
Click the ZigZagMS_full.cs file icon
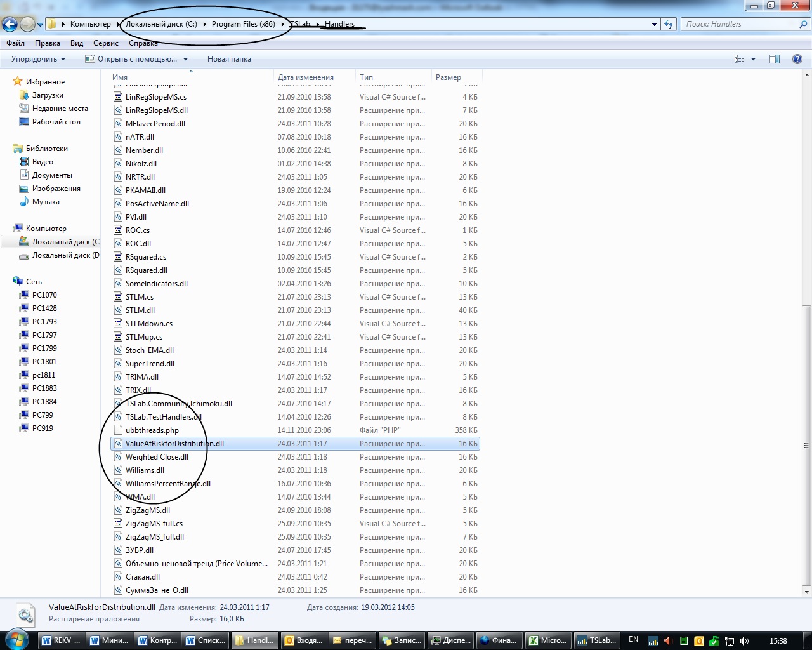(x=118, y=524)
